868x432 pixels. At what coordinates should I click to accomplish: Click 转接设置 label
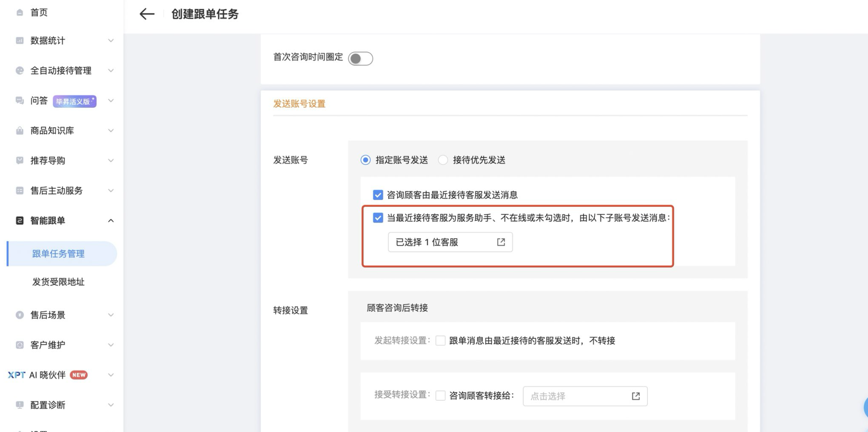[x=291, y=310]
